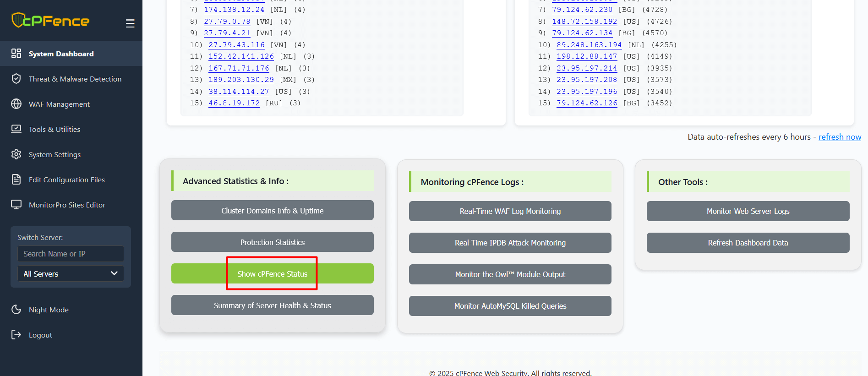Screen dimensions: 868x376
Task: Click the Search Name or IP field
Action: [71, 254]
